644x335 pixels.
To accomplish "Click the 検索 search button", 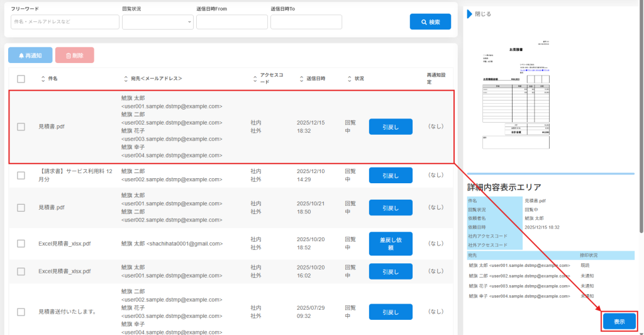I will pos(430,22).
